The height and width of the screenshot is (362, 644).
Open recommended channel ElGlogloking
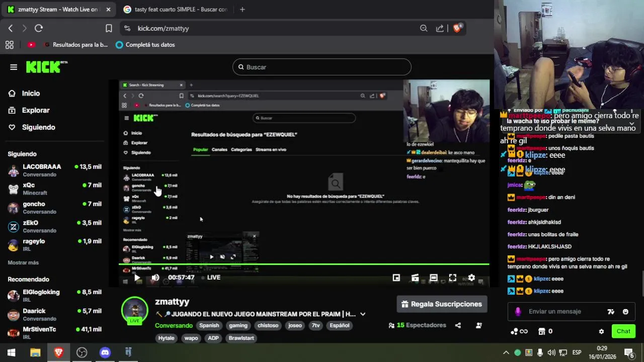[54, 296]
